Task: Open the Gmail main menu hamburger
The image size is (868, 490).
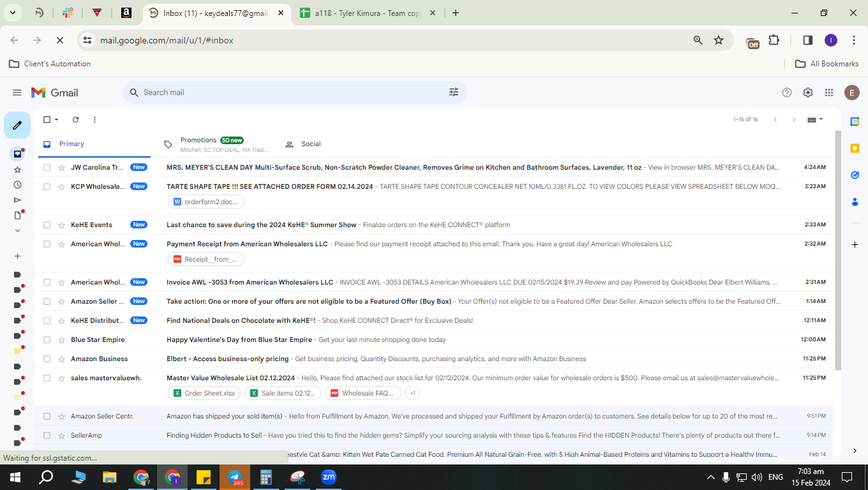Action: click(17, 93)
